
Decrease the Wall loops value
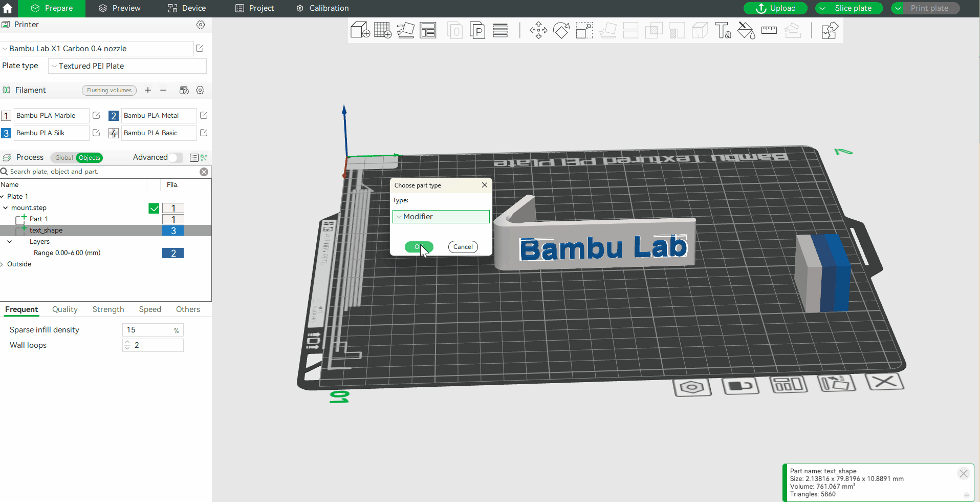click(127, 348)
